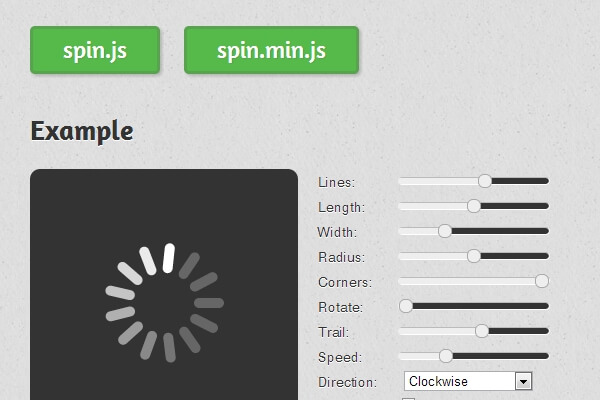Click the Width slider handle
This screenshot has width=600, height=400.
click(445, 231)
